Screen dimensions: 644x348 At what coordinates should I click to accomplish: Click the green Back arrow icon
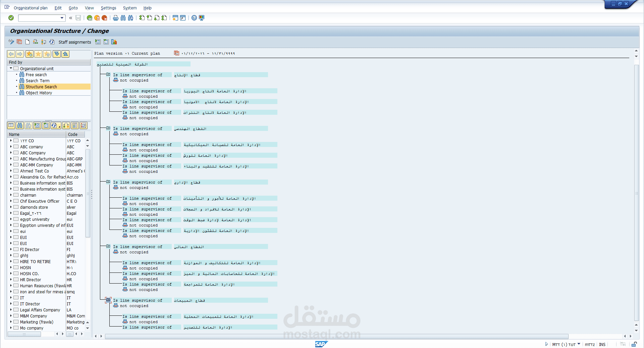pyautogui.click(x=90, y=18)
